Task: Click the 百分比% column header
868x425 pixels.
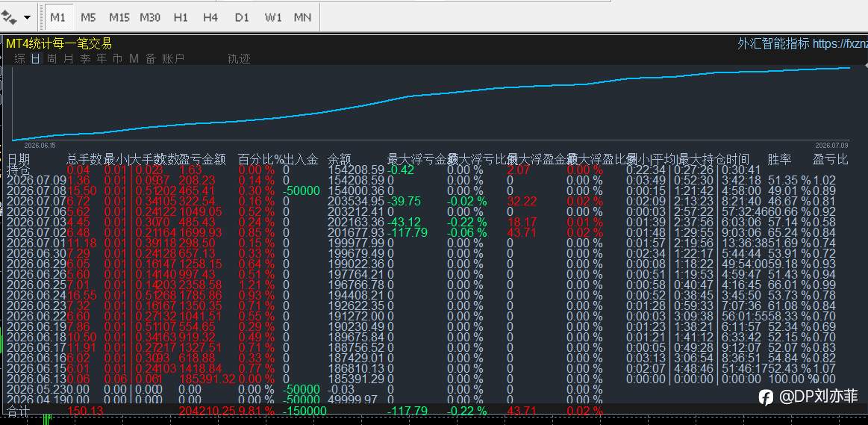Action: [x=260, y=160]
